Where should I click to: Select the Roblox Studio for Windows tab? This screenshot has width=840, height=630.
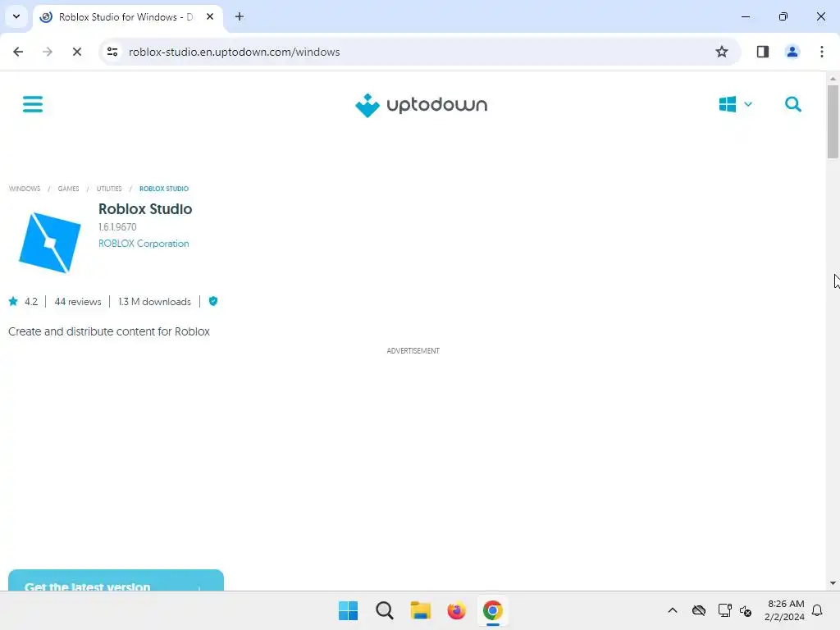126,16
